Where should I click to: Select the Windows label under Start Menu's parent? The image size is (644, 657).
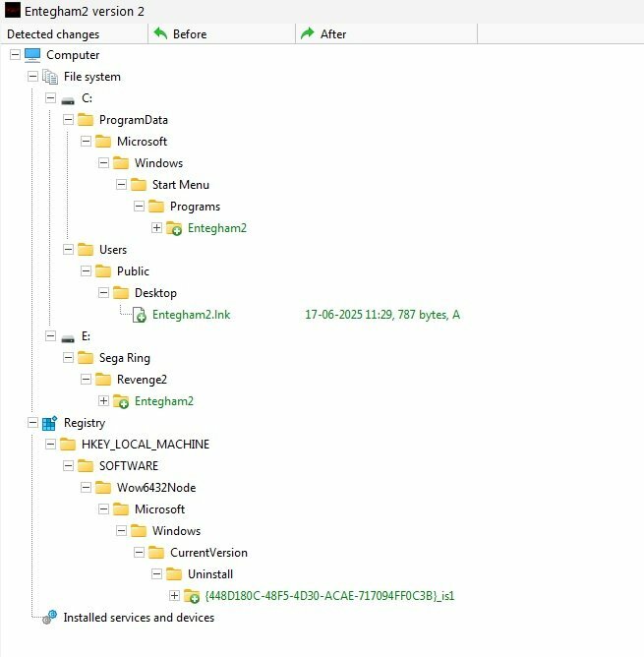(x=159, y=163)
